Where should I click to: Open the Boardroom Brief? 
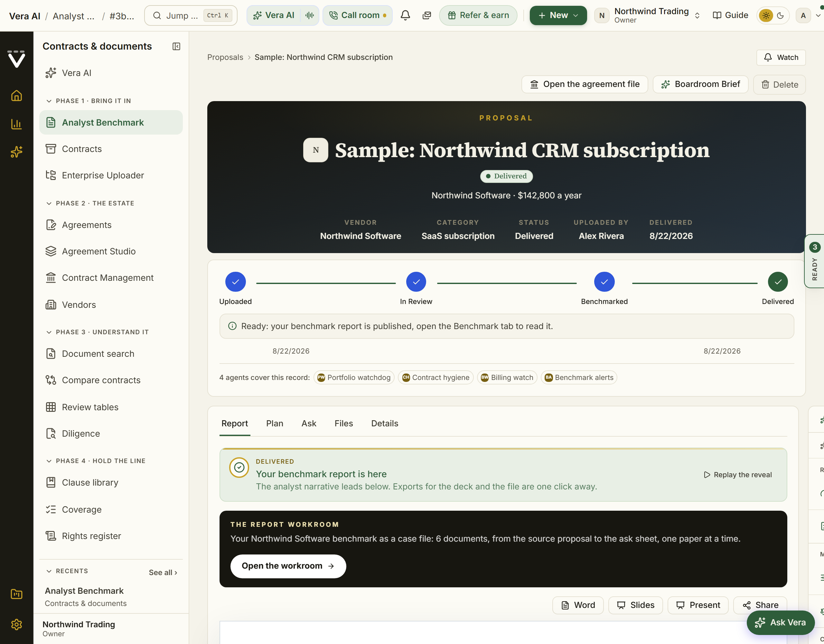700,84
